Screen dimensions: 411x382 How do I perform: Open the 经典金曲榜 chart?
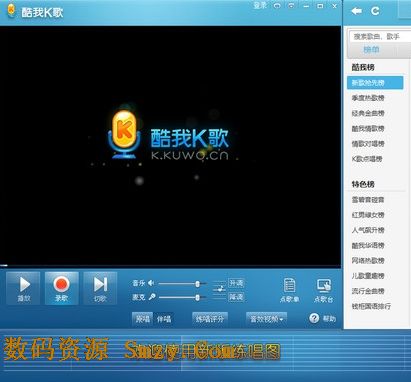(368, 113)
